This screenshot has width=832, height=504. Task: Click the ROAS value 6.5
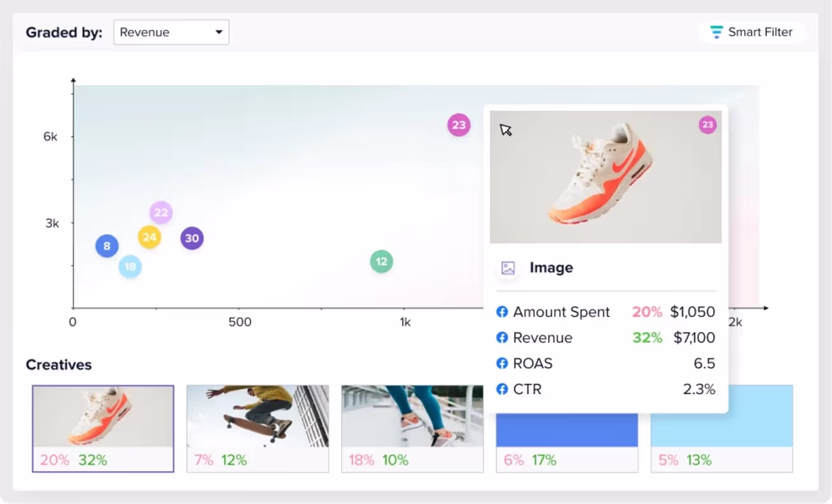click(x=705, y=364)
